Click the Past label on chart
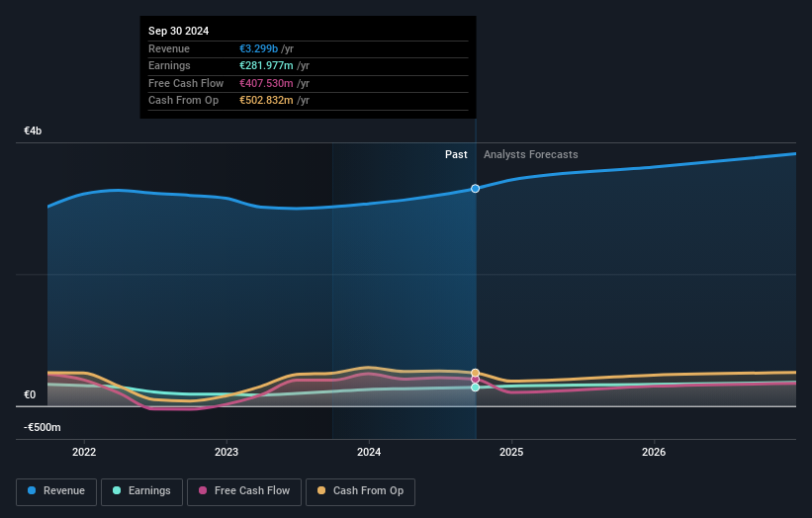This screenshot has height=518, width=812. [456, 154]
